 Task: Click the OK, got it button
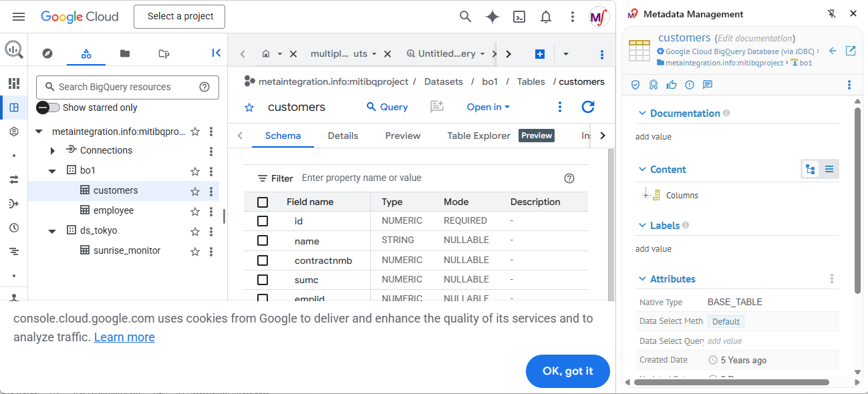[x=567, y=371]
